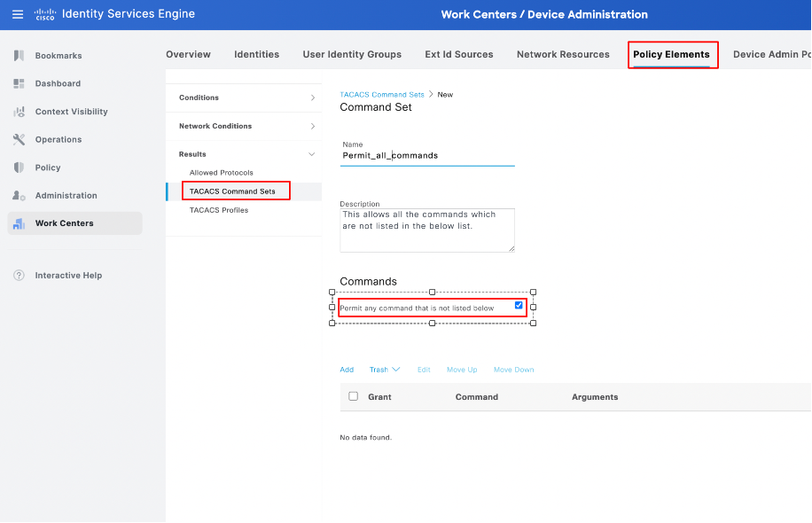Click the Operations wrench icon

(x=20, y=139)
